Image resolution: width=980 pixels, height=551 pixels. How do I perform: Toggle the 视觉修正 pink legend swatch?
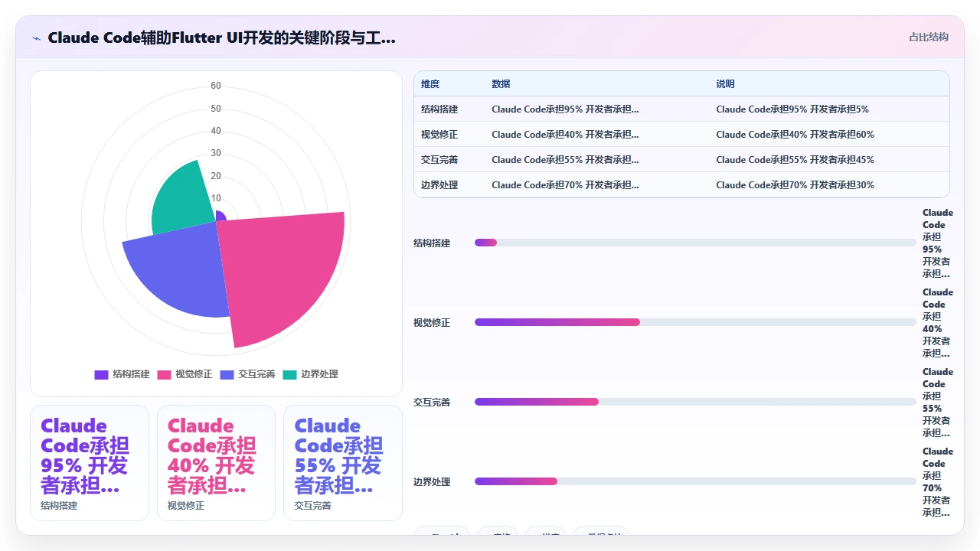point(164,374)
